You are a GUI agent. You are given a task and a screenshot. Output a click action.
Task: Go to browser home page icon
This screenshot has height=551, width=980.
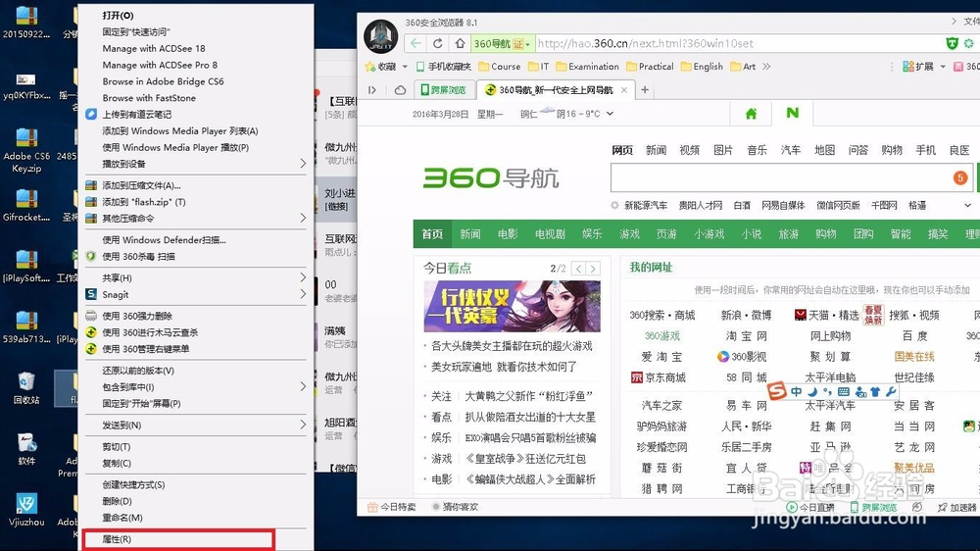coord(460,43)
